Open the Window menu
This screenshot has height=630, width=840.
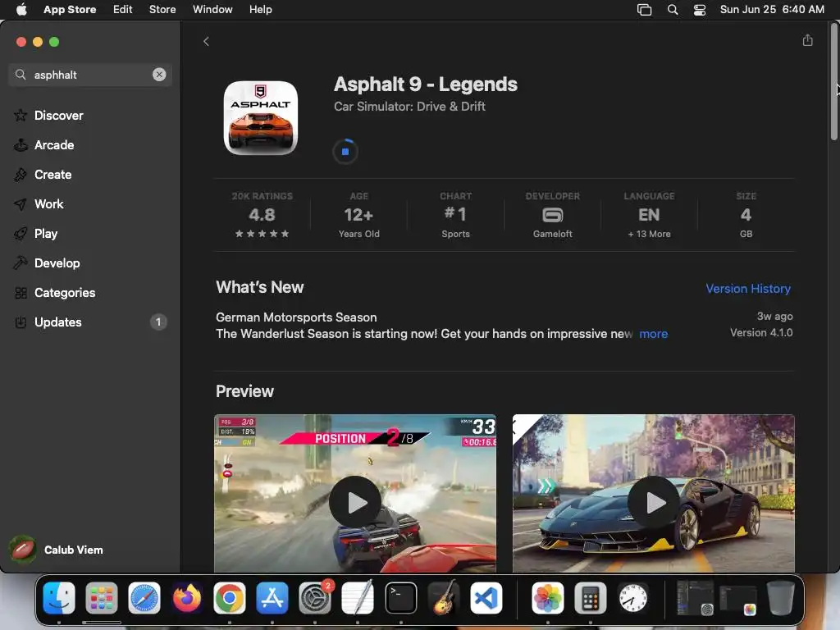coord(212,10)
